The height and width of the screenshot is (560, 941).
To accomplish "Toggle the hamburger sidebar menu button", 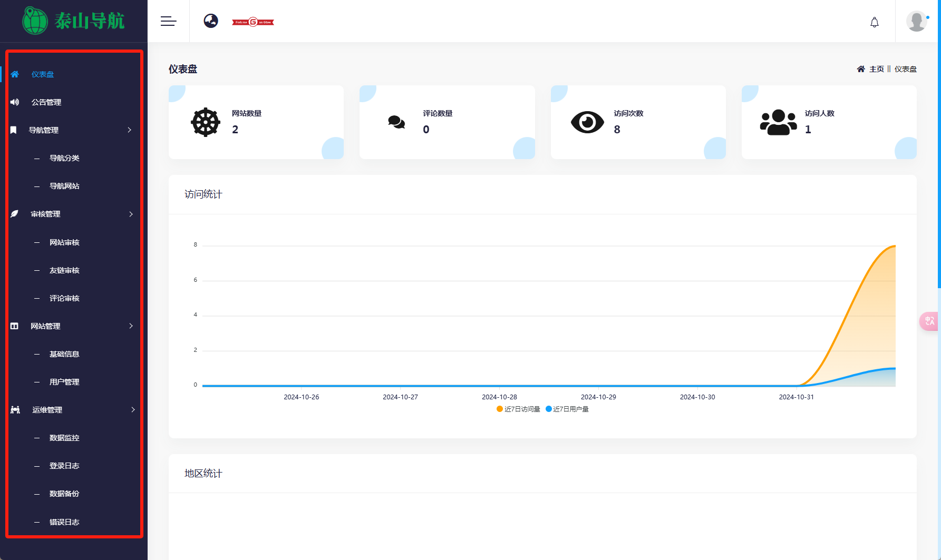I will coord(168,21).
